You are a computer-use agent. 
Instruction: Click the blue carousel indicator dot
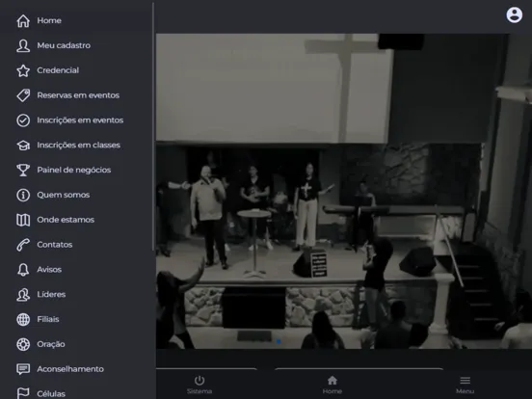coord(279,341)
